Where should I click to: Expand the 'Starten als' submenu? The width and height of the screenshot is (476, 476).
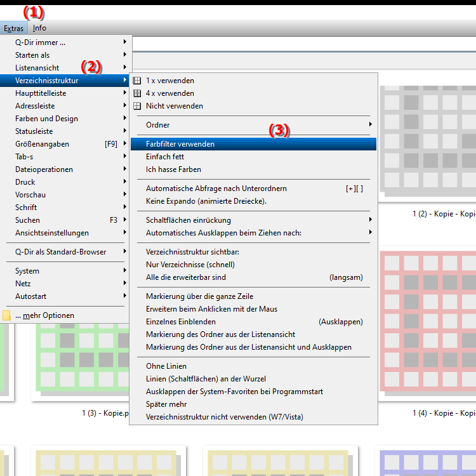64,55
